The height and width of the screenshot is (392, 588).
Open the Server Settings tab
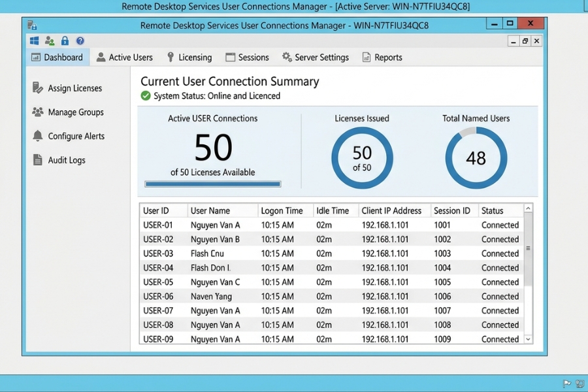316,57
